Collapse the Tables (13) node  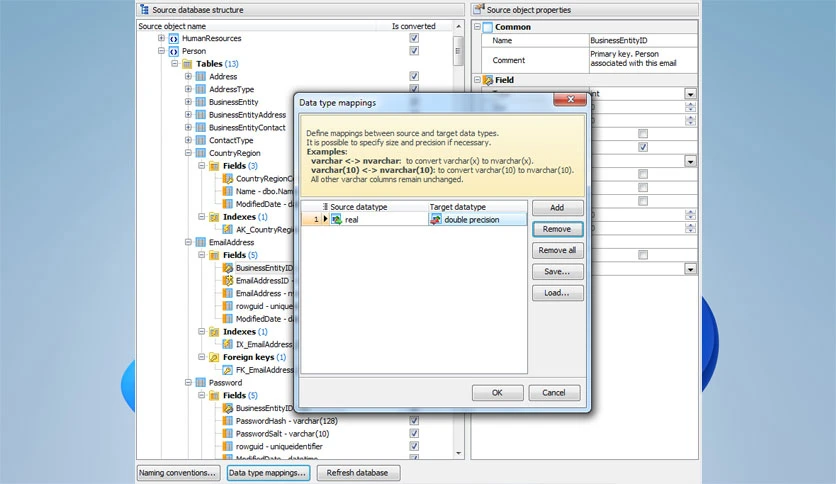[174, 64]
